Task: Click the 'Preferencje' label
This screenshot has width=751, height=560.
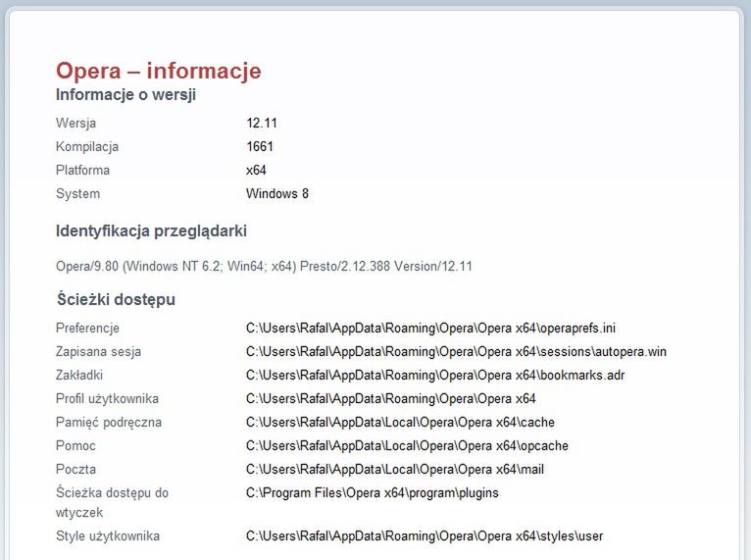Action: (x=87, y=329)
